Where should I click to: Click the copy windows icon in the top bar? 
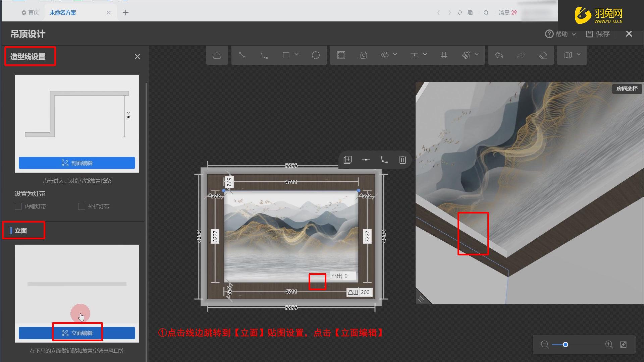[470, 13]
